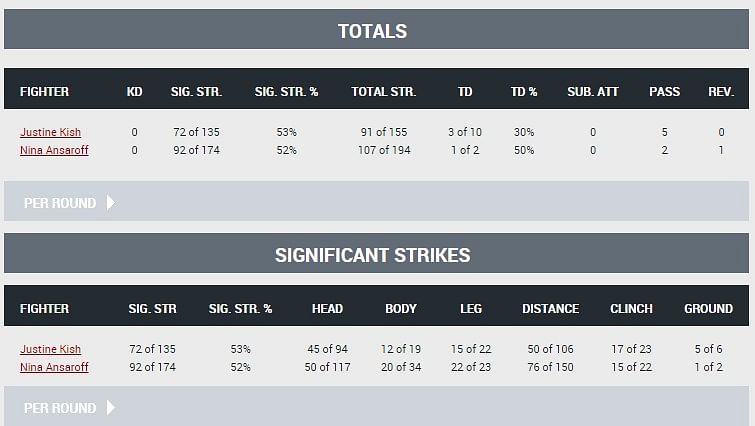This screenshot has height=426, width=755.
Task: Click the HEAD column header
Action: pos(327,309)
